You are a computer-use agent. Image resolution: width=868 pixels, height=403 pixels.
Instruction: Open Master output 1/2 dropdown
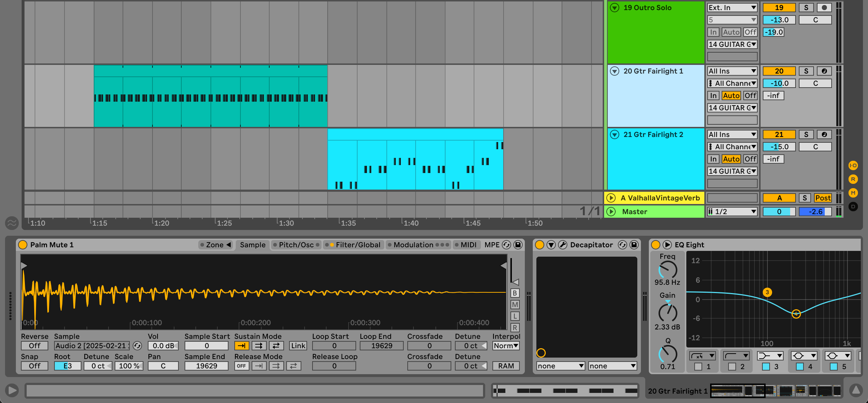click(732, 212)
